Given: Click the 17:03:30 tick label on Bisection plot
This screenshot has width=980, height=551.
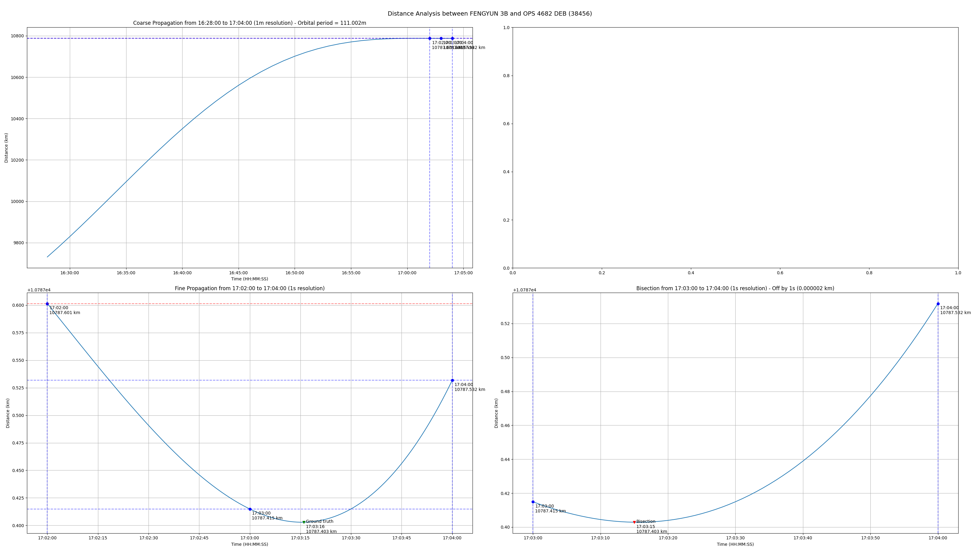Looking at the screenshot, I should pos(735,538).
